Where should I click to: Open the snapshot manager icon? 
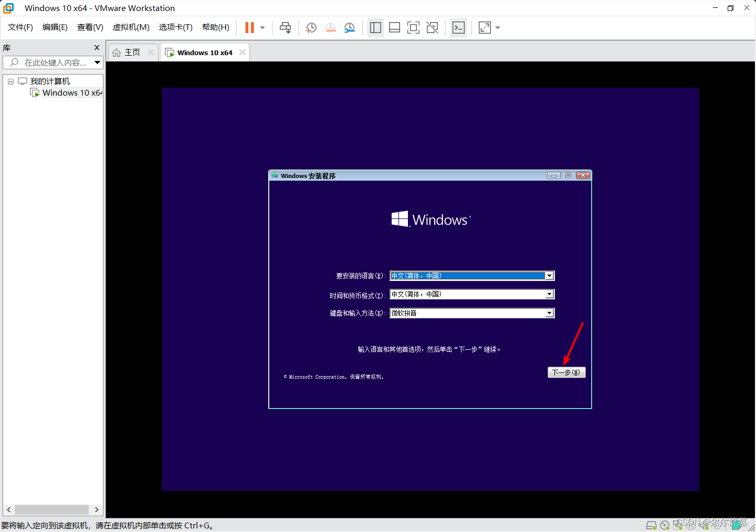(x=349, y=28)
